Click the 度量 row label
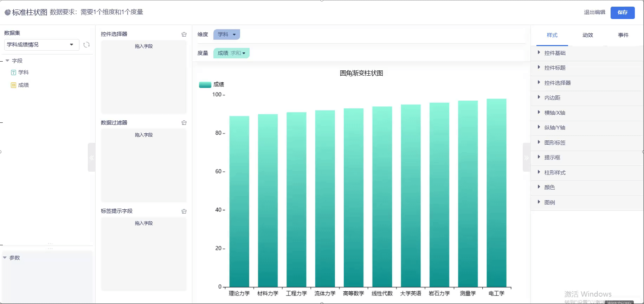The height and width of the screenshot is (304, 644). coord(203,53)
